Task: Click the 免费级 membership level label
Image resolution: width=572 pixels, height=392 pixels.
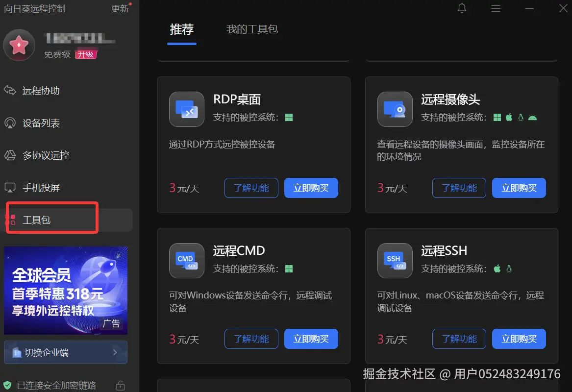Action: click(57, 54)
